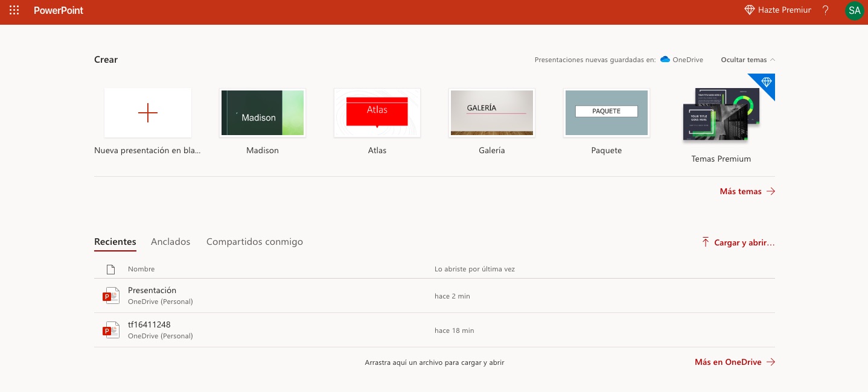Open the help question mark icon
The width and height of the screenshot is (868, 392).
[826, 10]
